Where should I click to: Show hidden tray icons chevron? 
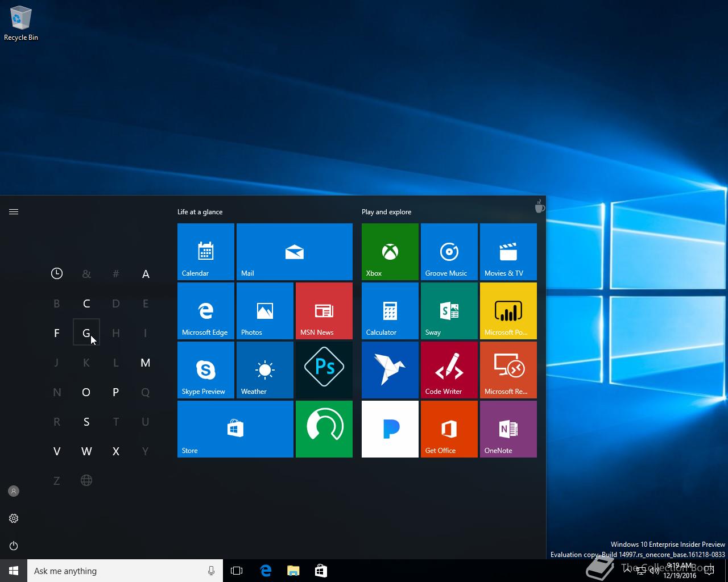pyautogui.click(x=627, y=571)
